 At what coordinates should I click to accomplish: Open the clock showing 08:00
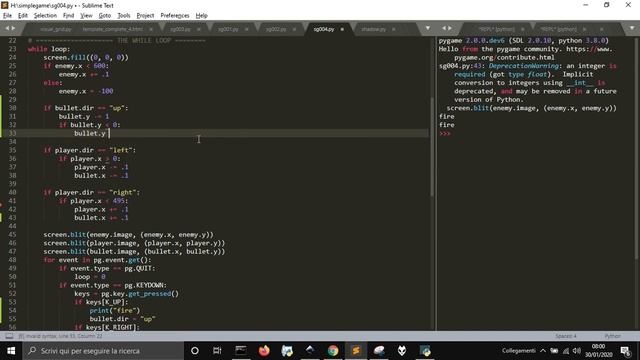click(598, 351)
